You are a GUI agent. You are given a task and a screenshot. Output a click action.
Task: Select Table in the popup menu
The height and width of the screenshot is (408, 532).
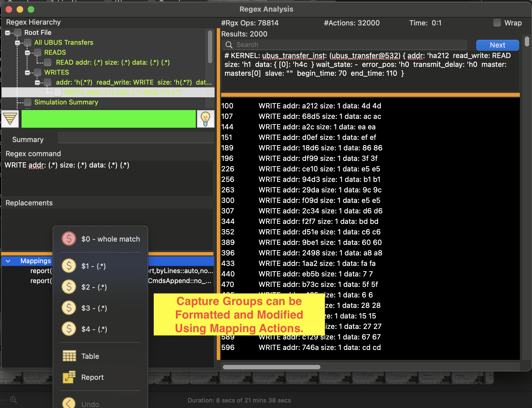(x=101, y=356)
